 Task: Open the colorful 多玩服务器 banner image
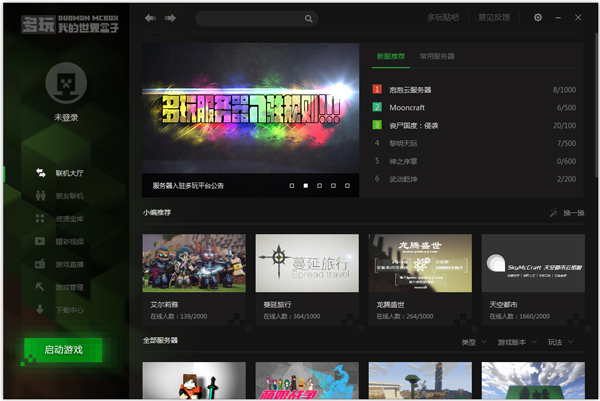(x=250, y=108)
